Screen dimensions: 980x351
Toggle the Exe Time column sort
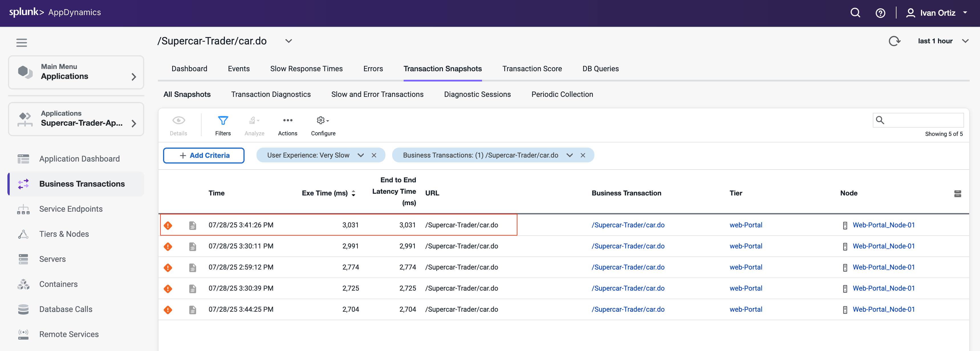coord(353,193)
